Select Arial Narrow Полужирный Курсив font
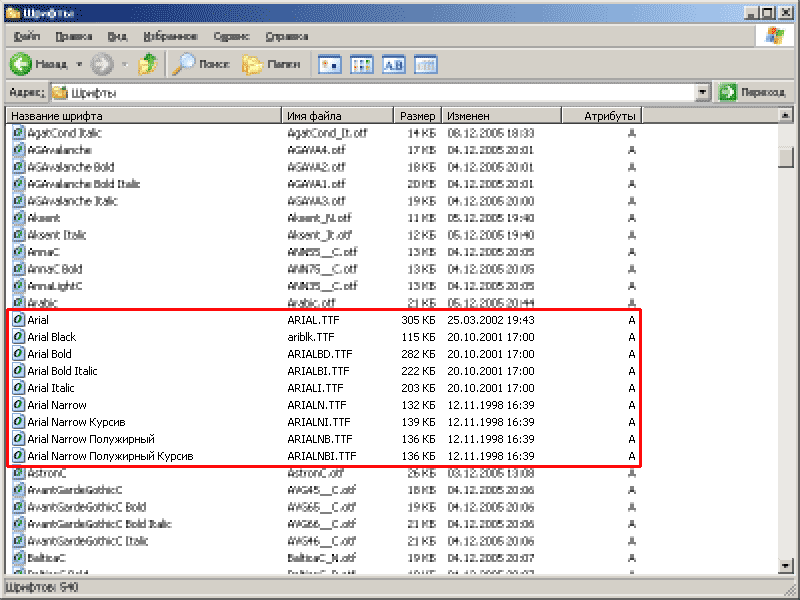The height and width of the screenshot is (600, 800). [x=110, y=456]
